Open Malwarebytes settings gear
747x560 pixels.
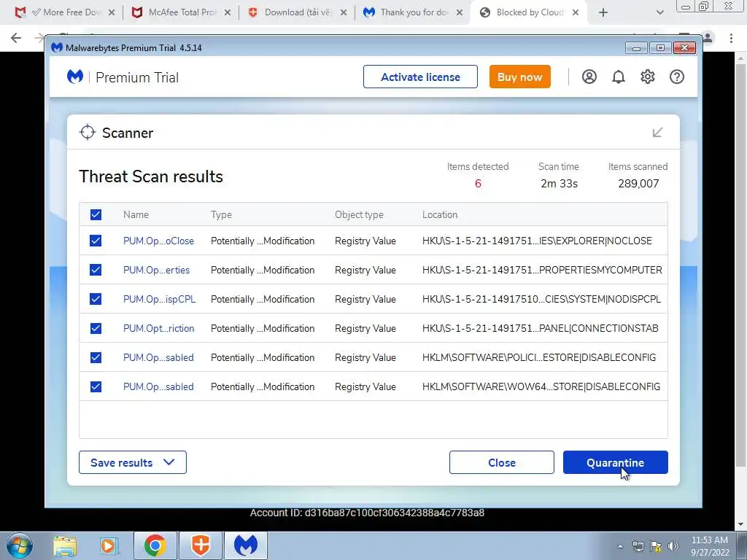coord(648,77)
